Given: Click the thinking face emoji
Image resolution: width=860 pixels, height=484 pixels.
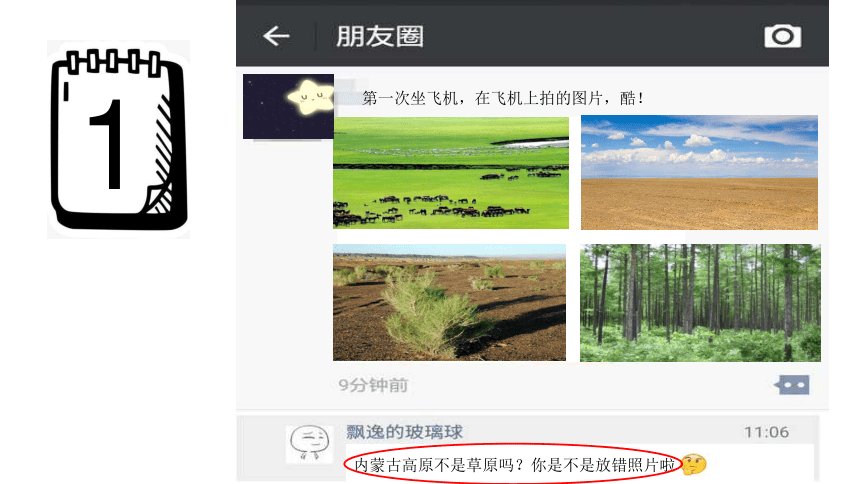Looking at the screenshot, I should pos(694,464).
